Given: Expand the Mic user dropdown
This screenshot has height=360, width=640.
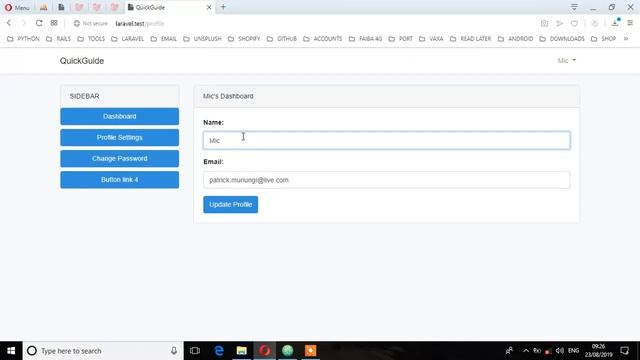Looking at the screenshot, I should tap(567, 60).
